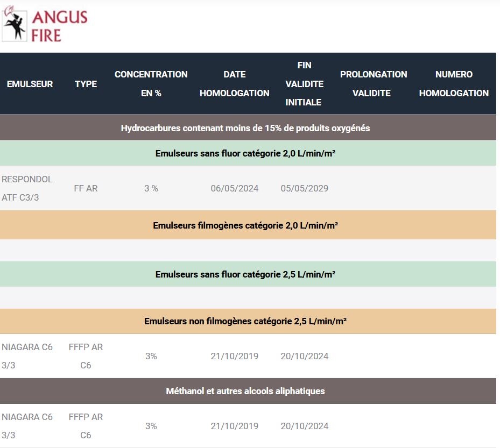The width and height of the screenshot is (500, 448).
Task: Click the 06/05/2024 homologation date
Action: point(234,188)
